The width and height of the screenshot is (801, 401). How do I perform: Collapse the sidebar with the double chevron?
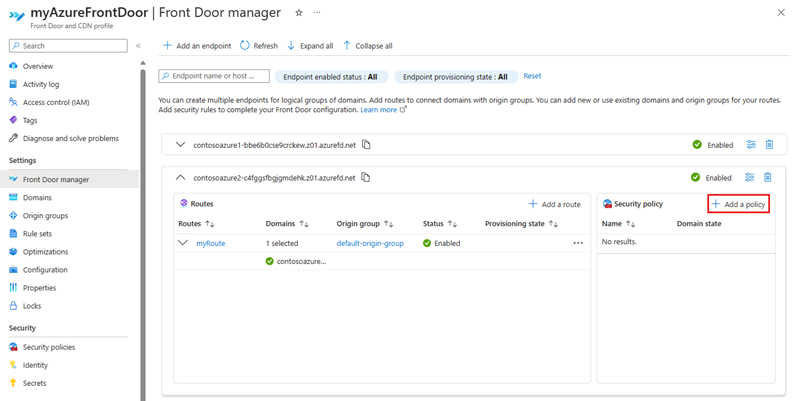tap(138, 45)
